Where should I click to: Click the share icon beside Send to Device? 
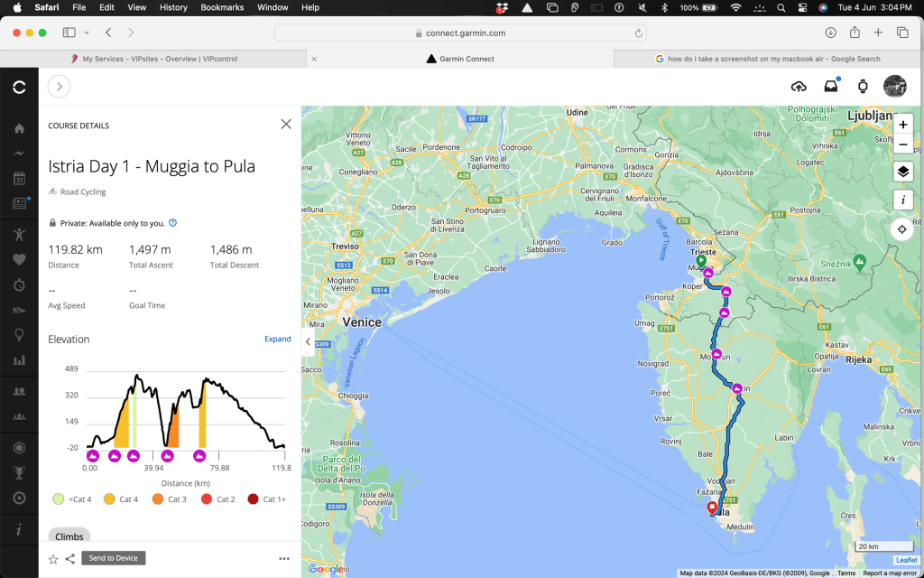tap(70, 559)
